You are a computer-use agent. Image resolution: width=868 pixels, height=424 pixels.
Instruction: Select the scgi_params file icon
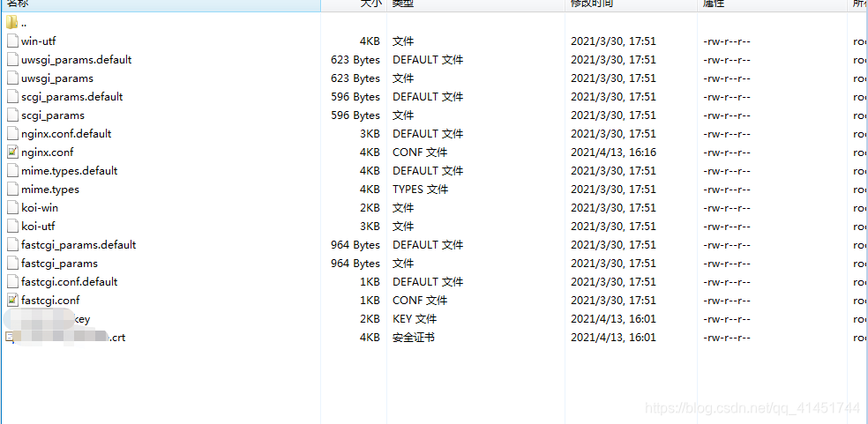tap(12, 115)
